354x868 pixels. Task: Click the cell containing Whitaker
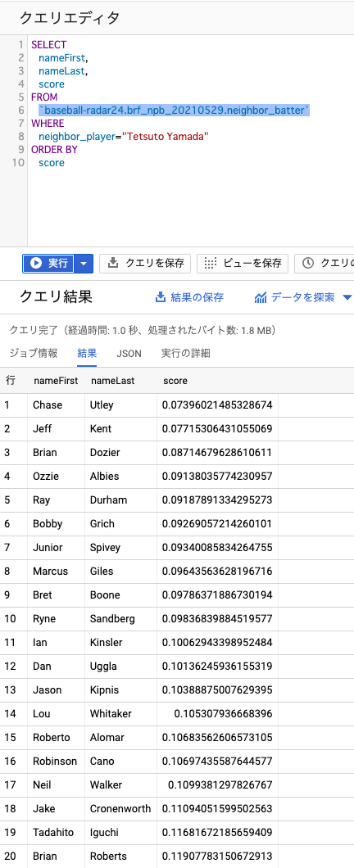pos(120,715)
